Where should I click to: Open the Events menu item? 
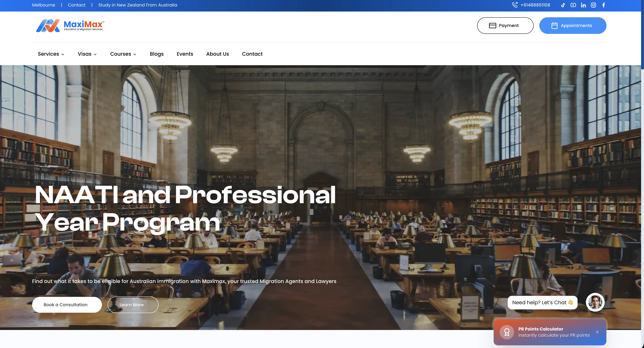click(x=185, y=54)
